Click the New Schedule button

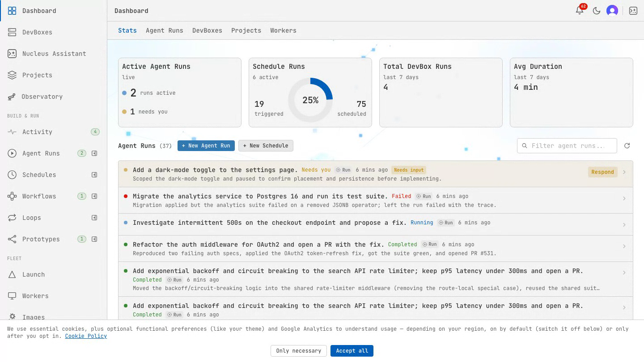pos(266,146)
